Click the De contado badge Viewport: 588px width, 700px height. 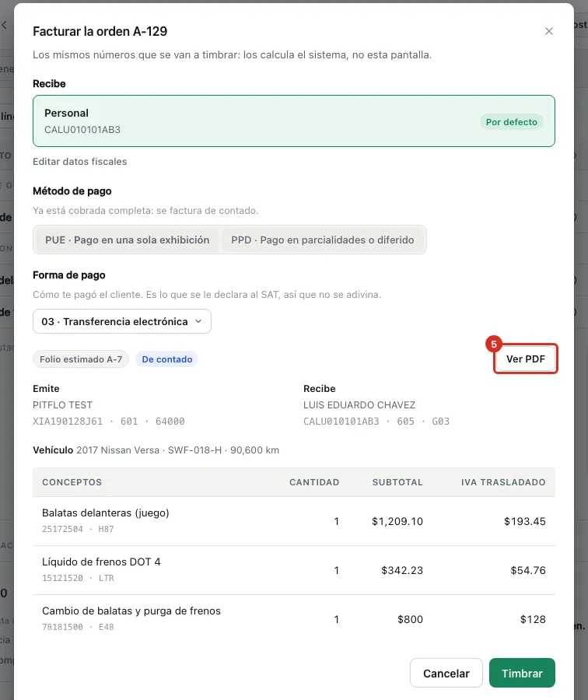167,359
